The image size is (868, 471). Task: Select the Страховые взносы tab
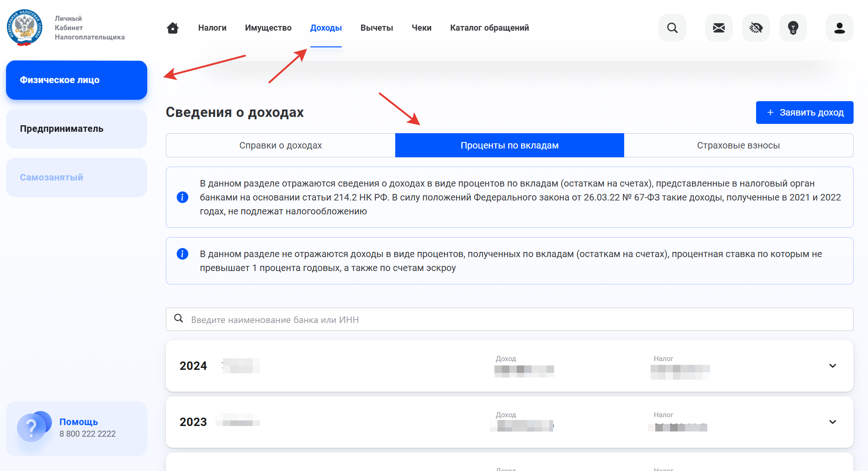tap(738, 145)
